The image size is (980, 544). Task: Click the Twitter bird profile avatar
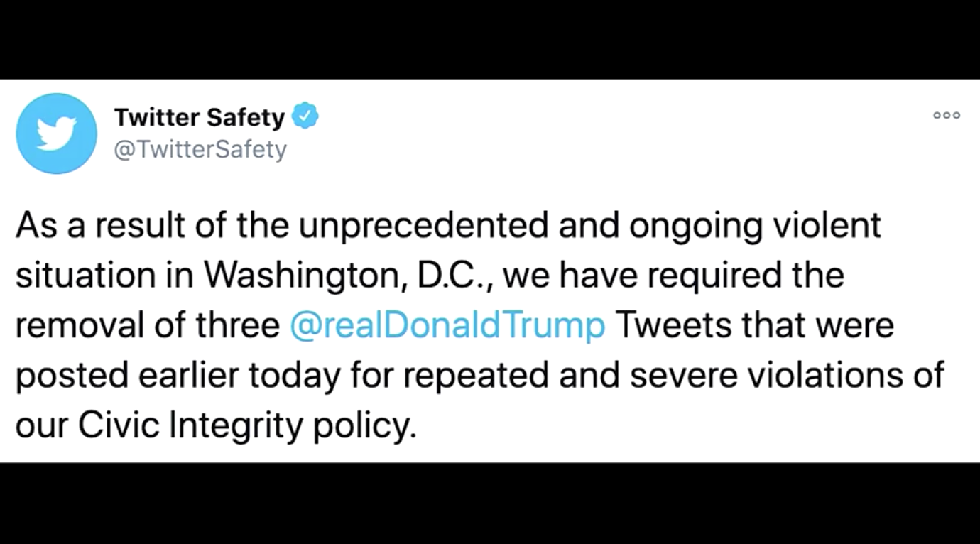[56, 134]
